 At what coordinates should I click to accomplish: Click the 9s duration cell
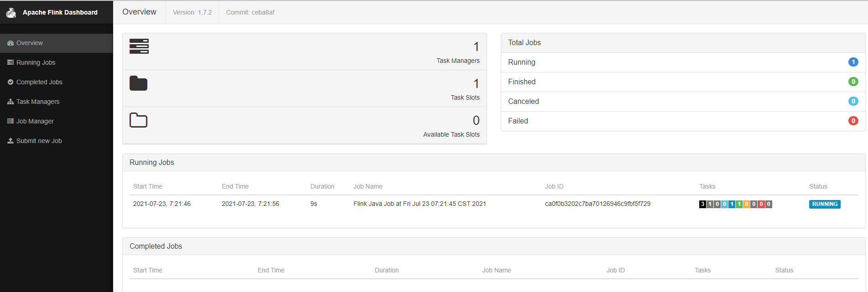(314, 204)
